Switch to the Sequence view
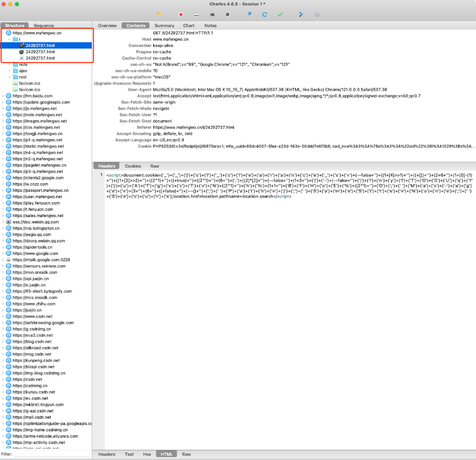Screen dimensions: 476x460 [x=44, y=26]
